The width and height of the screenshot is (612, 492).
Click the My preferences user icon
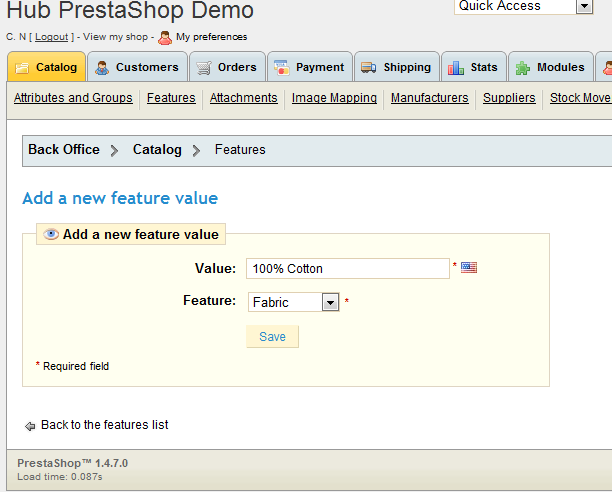pyautogui.click(x=165, y=37)
